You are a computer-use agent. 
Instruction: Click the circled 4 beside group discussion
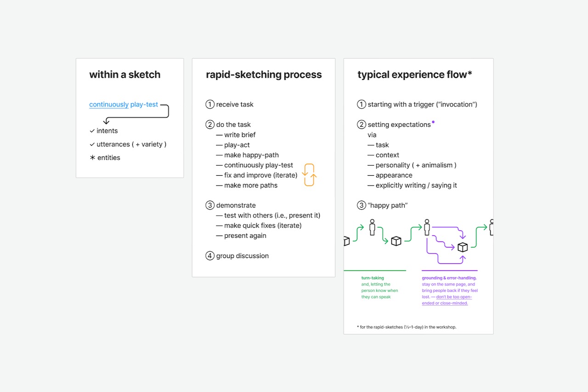point(210,256)
